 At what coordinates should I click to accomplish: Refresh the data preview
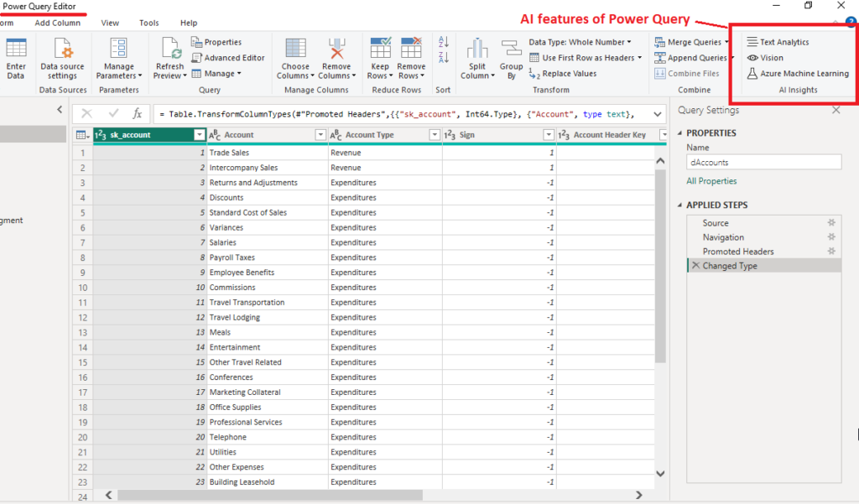(169, 55)
